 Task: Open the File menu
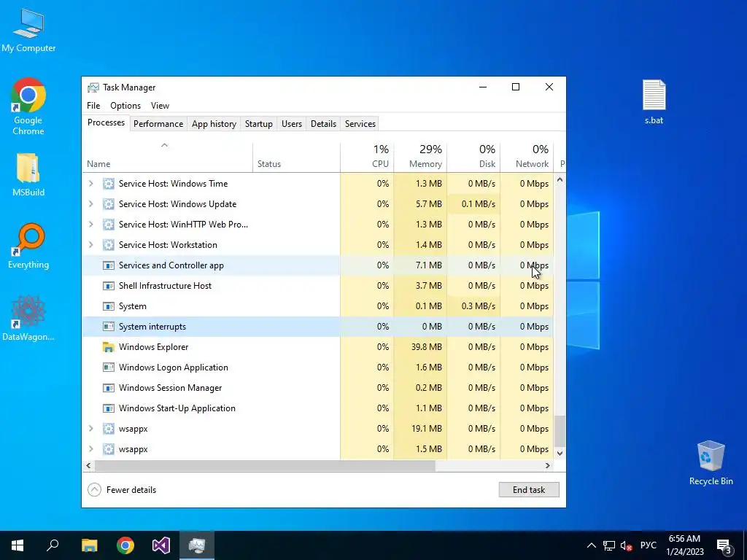point(93,106)
